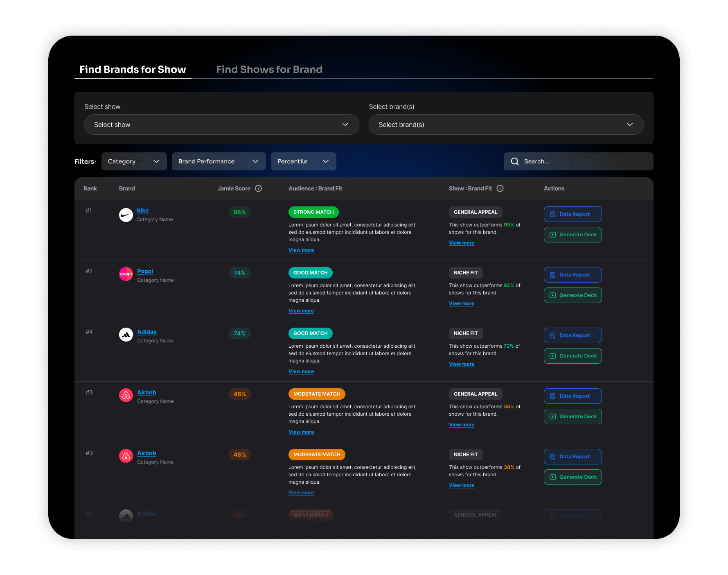The image size is (728, 575).
Task: Open the Airbnb link in the 38% row
Action: pyautogui.click(x=147, y=453)
